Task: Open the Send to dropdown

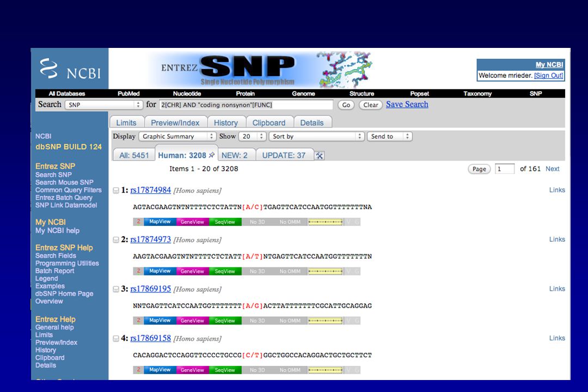Action: click(x=390, y=137)
